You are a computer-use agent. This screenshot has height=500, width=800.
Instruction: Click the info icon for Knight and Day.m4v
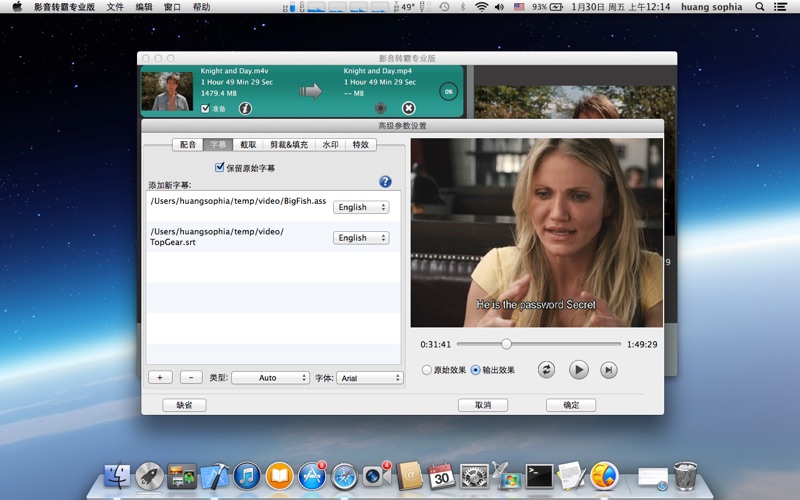pos(245,108)
